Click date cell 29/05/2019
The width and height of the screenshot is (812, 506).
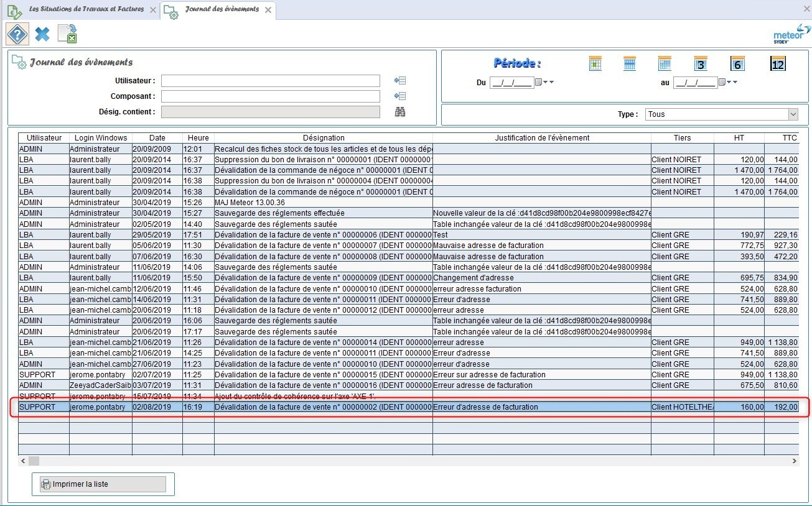click(x=157, y=235)
